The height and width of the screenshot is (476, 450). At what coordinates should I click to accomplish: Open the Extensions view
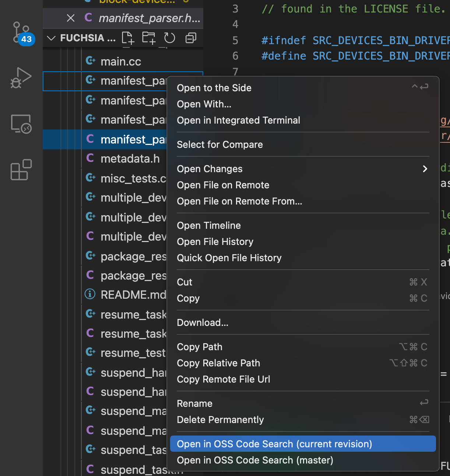21,170
